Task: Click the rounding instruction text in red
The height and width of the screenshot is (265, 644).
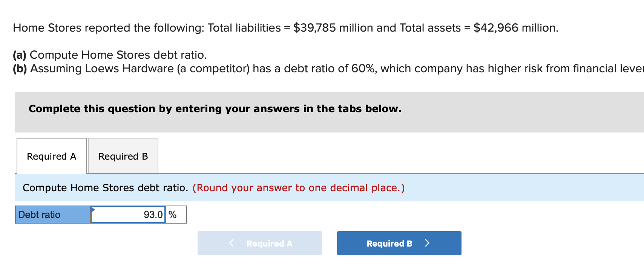Action: (x=298, y=187)
